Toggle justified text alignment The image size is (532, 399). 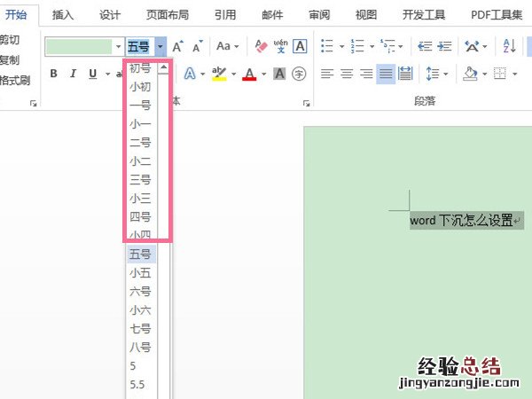(386, 74)
